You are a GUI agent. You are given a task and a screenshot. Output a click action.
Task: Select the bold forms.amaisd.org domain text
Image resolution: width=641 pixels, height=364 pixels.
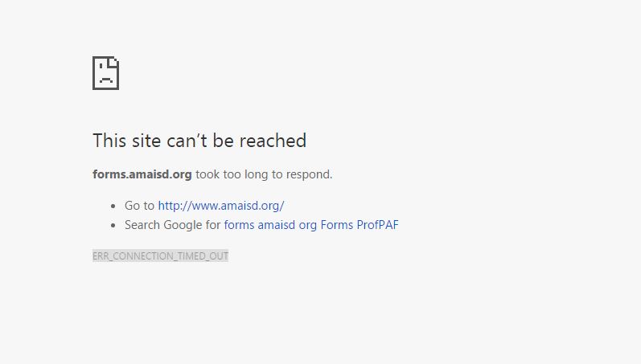[x=142, y=174]
